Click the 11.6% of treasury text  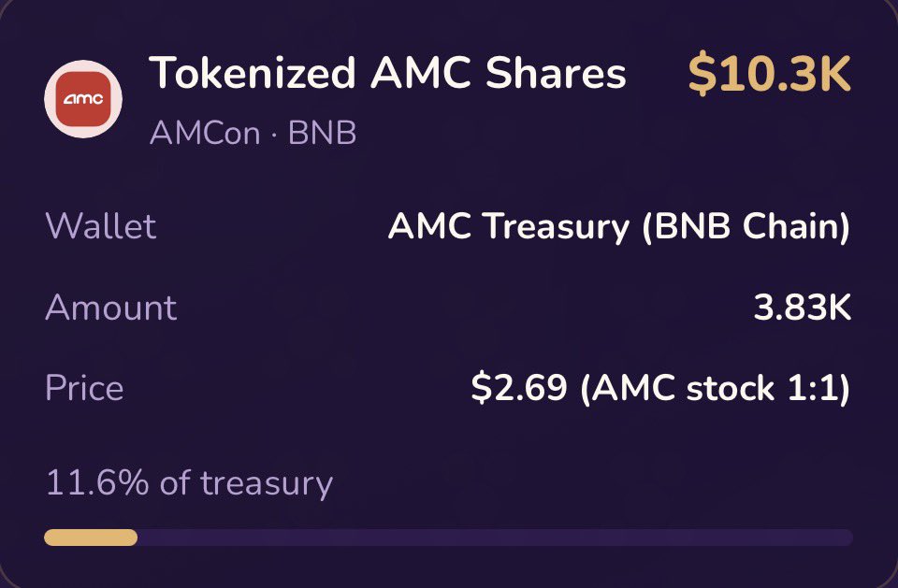[x=189, y=482]
